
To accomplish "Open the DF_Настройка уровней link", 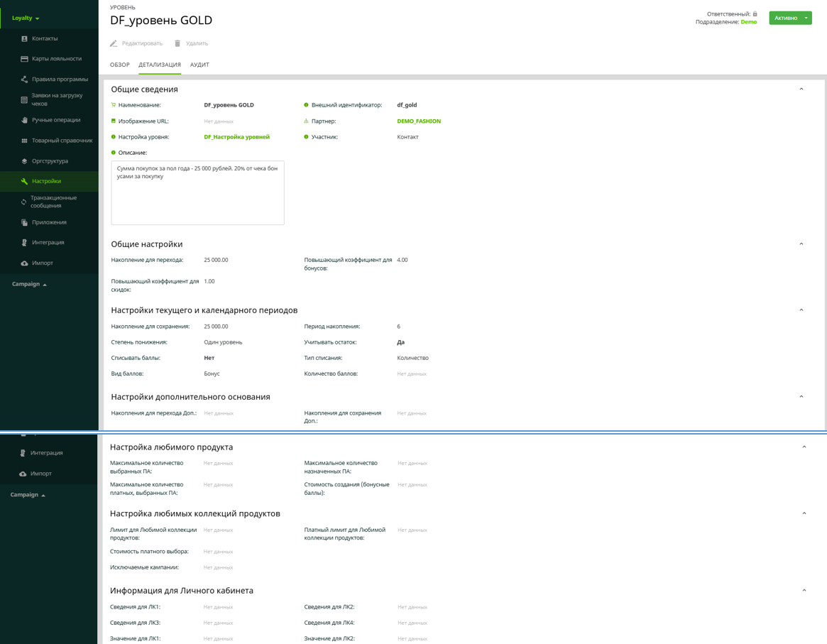I will 236,137.
